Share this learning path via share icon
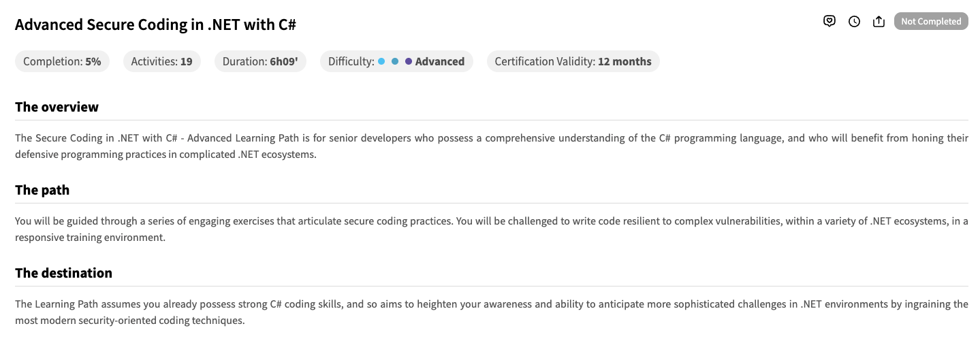Viewport: 980px width, 343px height. pyautogui.click(x=879, y=21)
